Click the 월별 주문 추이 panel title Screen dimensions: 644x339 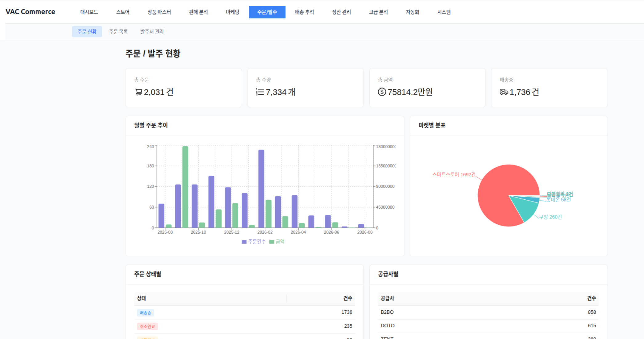[151, 125]
